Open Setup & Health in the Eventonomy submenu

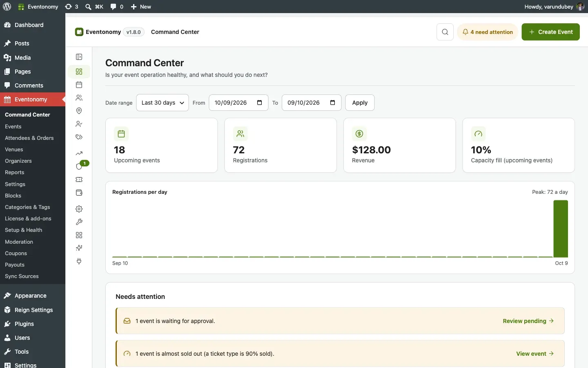(x=24, y=230)
